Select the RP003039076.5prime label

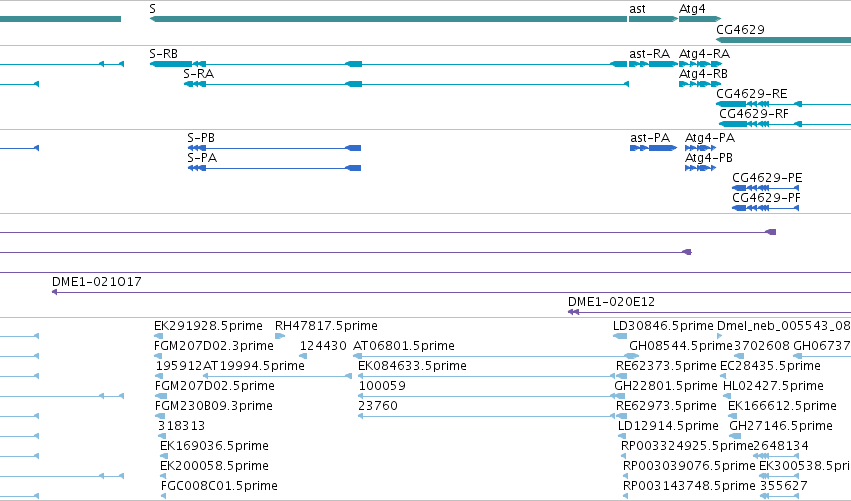(x=689, y=466)
